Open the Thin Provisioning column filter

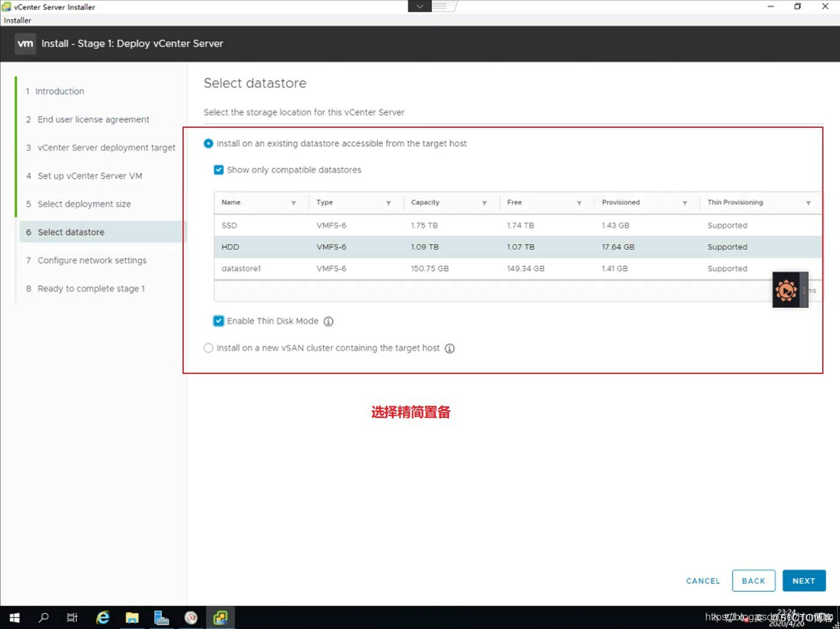[x=808, y=204]
